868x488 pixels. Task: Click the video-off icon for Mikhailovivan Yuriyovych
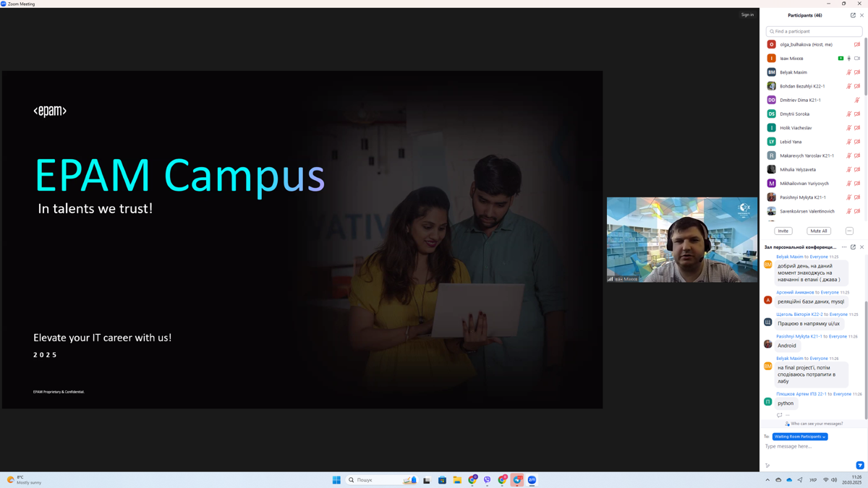[857, 184]
